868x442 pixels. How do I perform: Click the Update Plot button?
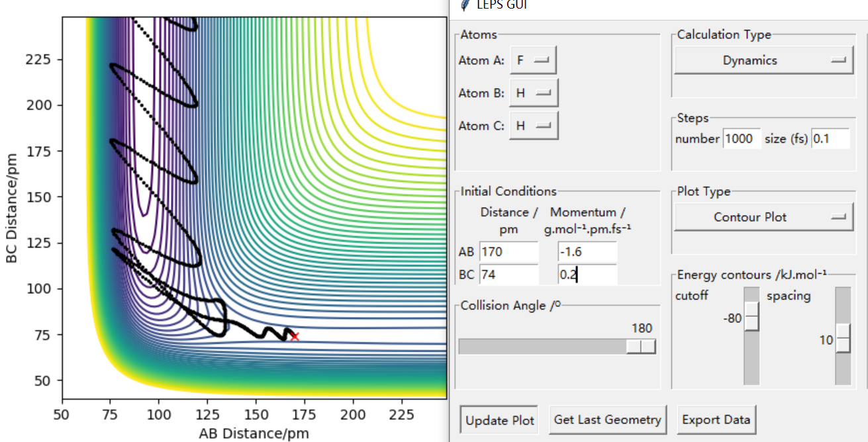tap(500, 420)
